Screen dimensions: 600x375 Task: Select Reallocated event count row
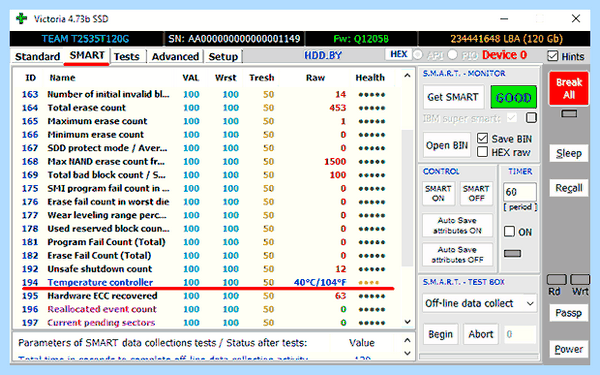pos(207,309)
